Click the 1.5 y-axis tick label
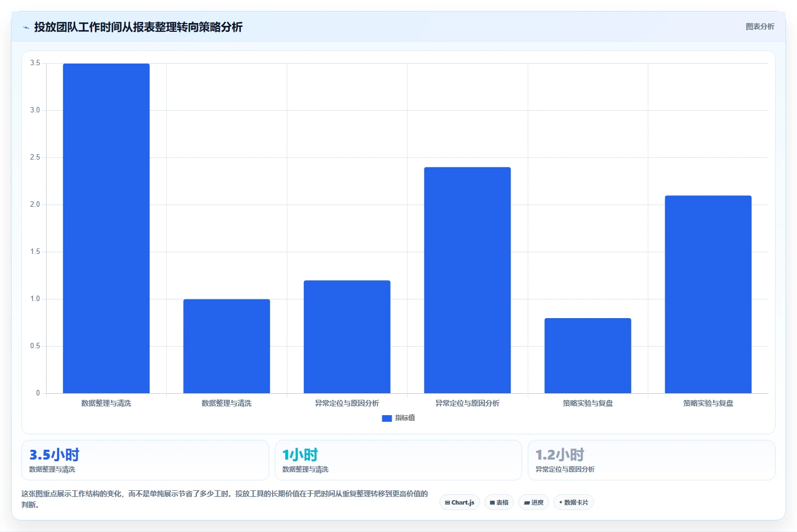 tap(35, 252)
